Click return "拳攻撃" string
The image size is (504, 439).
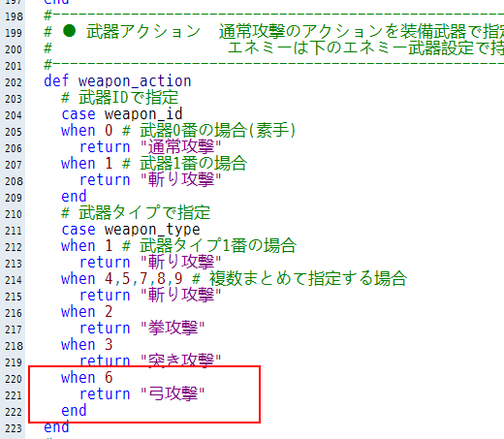pos(142,329)
